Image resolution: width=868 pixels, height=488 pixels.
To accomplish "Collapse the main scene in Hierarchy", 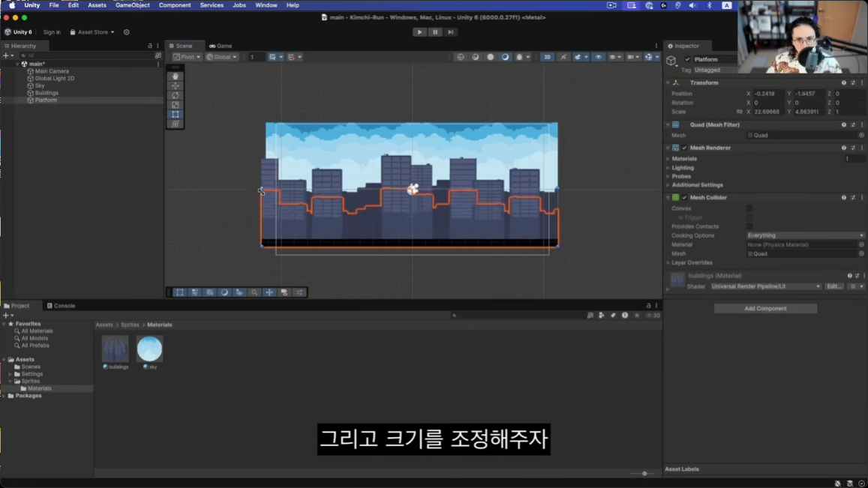I will coord(18,64).
